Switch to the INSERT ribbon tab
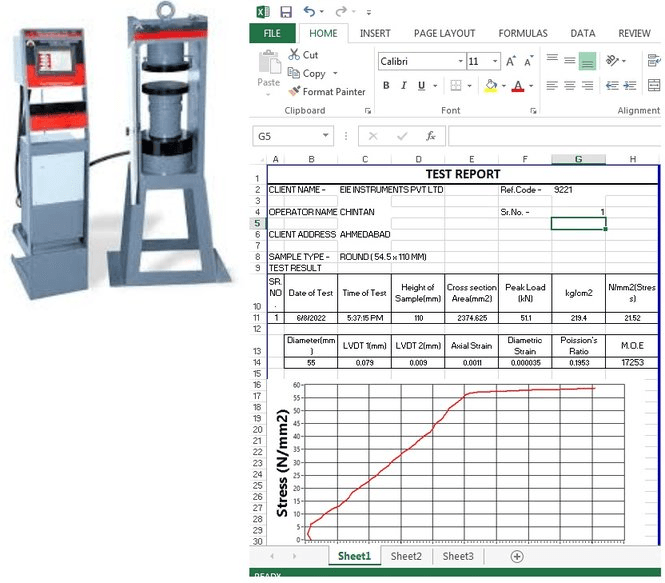 coord(375,33)
